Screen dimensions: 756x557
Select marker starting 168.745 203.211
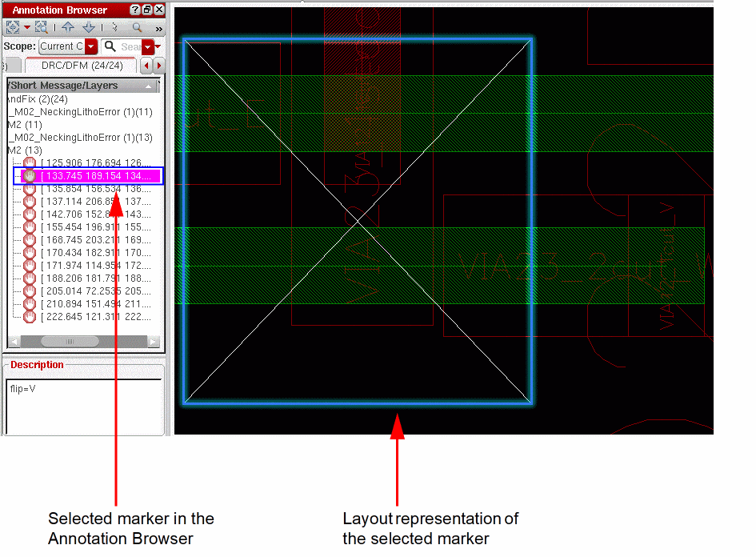pos(95,239)
